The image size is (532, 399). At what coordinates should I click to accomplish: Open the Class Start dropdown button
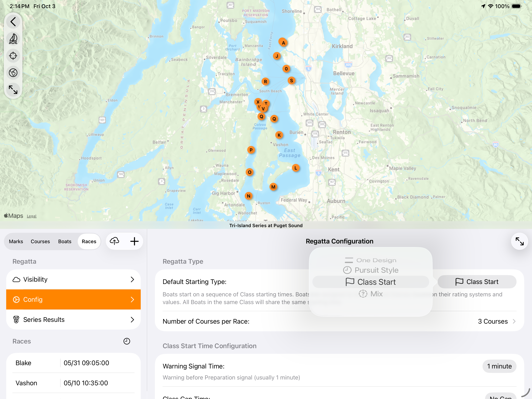coord(477,282)
